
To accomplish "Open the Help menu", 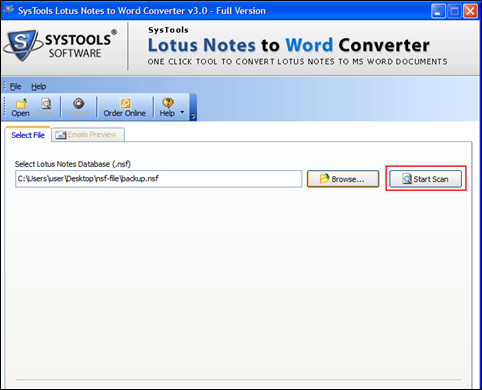I will point(39,87).
